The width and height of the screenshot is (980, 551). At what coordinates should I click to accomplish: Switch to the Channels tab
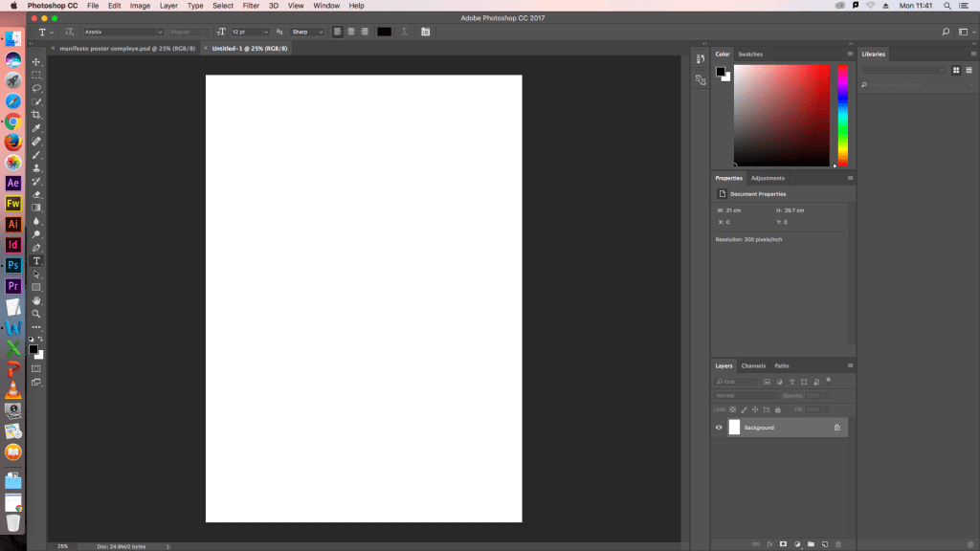click(x=753, y=365)
